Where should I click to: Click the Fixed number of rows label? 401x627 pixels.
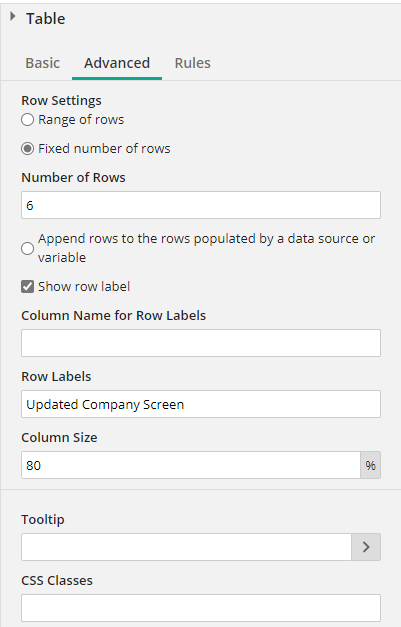pos(104,148)
